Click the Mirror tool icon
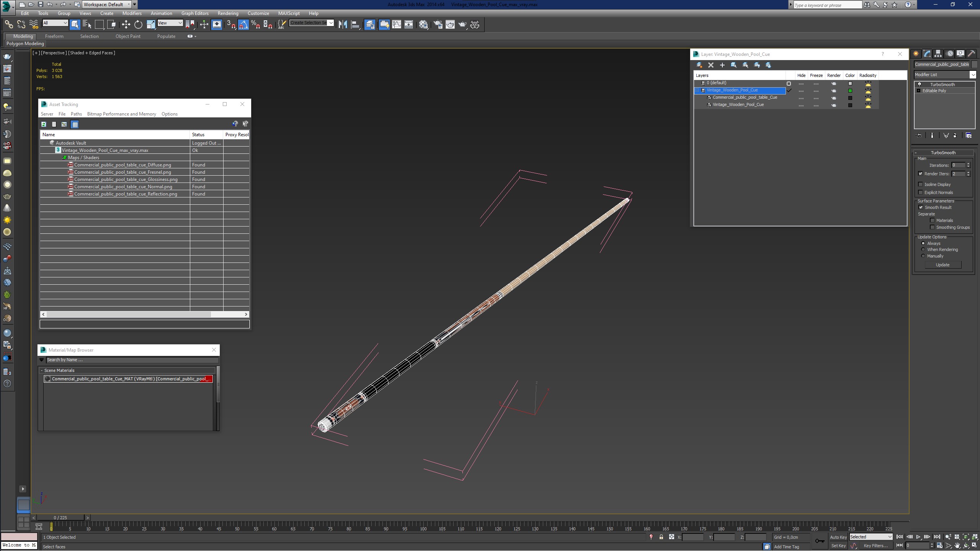Viewport: 980px width, 551px height. pos(343,24)
